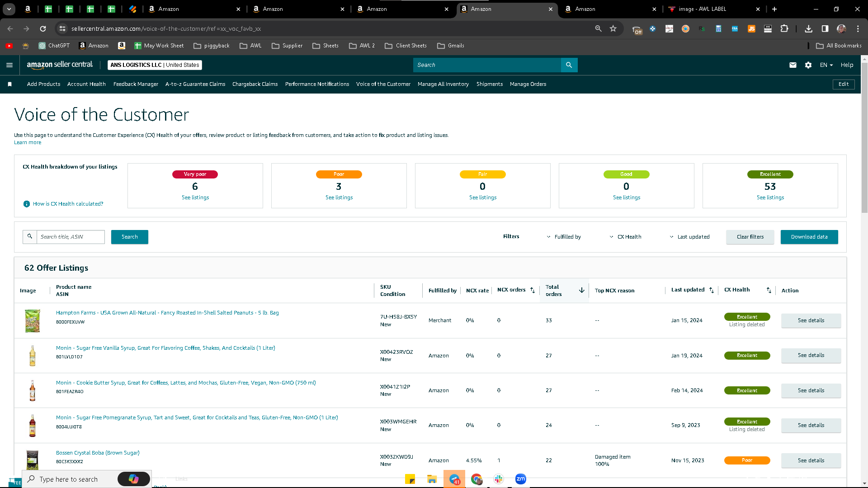Click the page vertical scrollbar

point(864,138)
